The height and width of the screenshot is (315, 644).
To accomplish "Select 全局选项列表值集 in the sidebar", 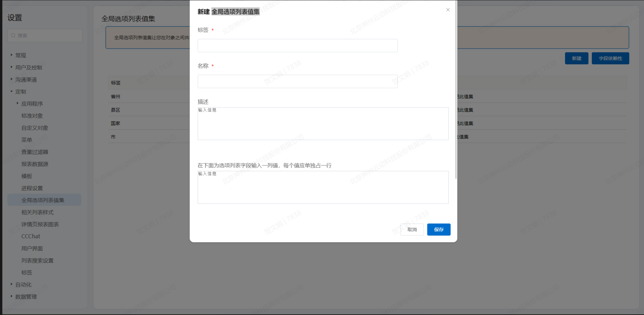I will click(x=43, y=200).
